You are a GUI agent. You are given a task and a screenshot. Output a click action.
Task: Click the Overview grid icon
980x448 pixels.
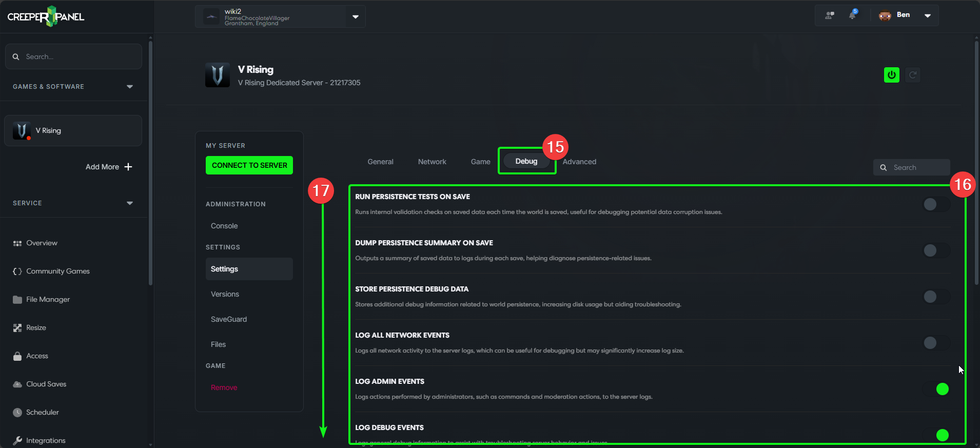point(17,243)
